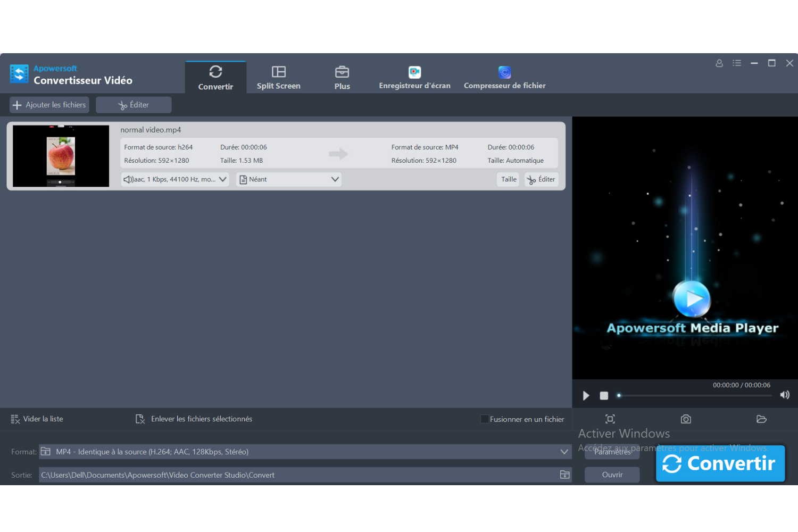The height and width of the screenshot is (532, 798).
Task: Click the Taille: 1.53 MB text
Action: (x=242, y=161)
